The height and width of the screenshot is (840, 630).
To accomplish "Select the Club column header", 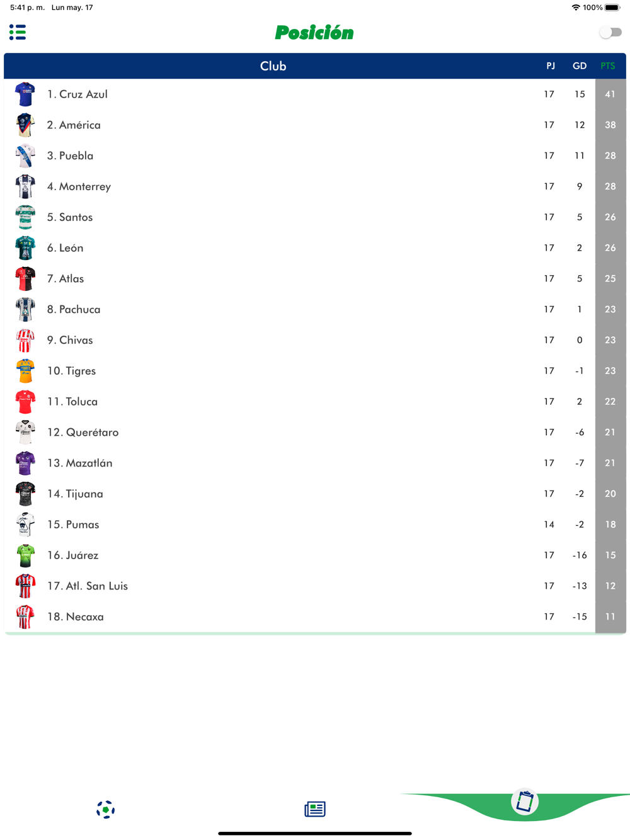I will (273, 66).
